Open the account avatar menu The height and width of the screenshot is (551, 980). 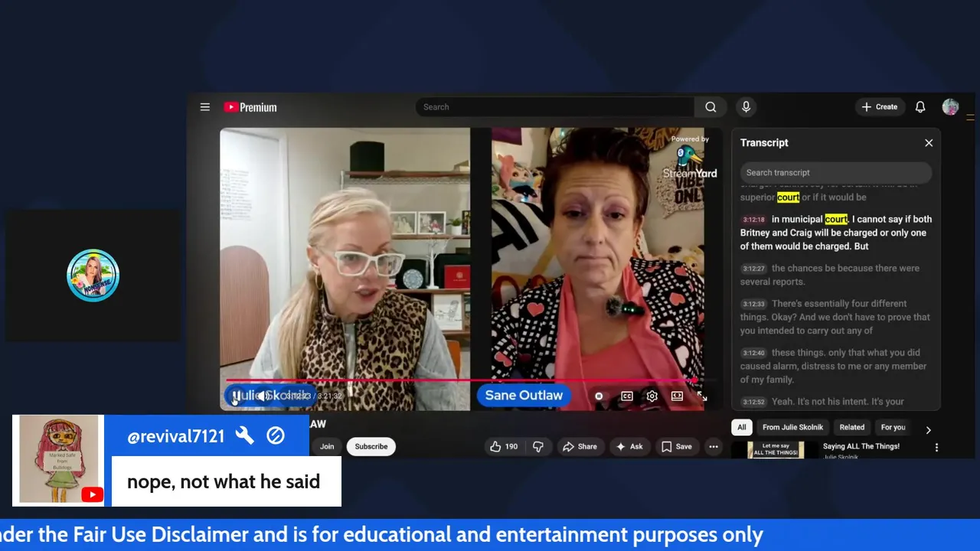coord(950,107)
